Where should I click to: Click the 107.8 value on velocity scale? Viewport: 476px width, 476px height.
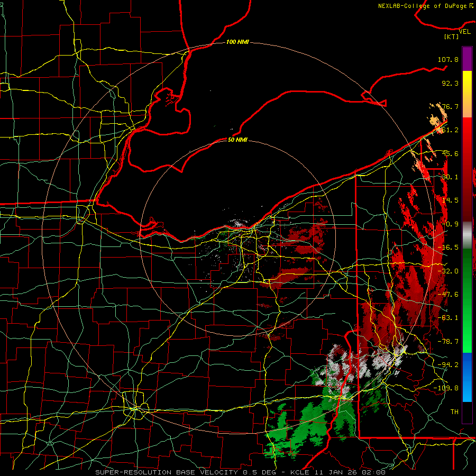coord(448,59)
